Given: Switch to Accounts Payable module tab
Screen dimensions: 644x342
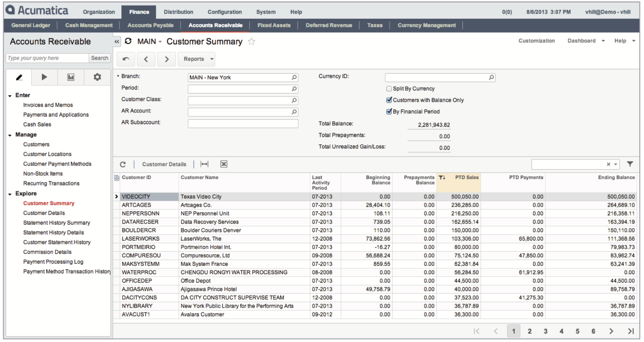Looking at the screenshot, I should tap(150, 25).
